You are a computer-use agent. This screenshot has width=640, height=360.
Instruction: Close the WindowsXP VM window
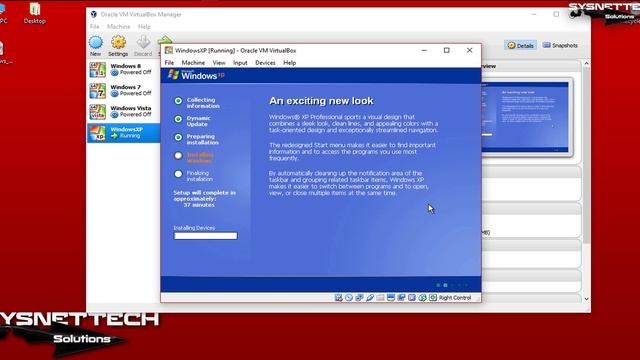469,50
